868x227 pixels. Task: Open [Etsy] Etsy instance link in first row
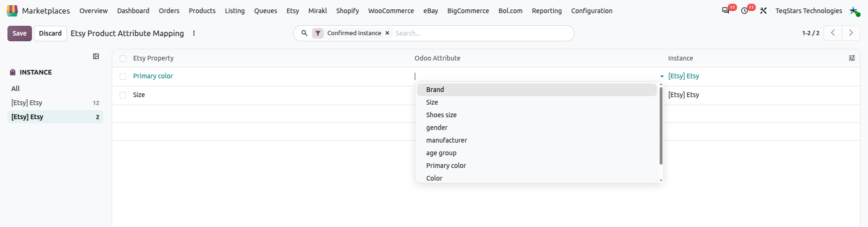point(684,76)
